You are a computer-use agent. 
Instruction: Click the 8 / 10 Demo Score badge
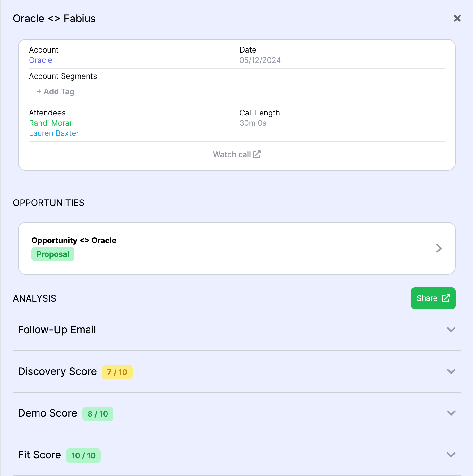pos(98,414)
